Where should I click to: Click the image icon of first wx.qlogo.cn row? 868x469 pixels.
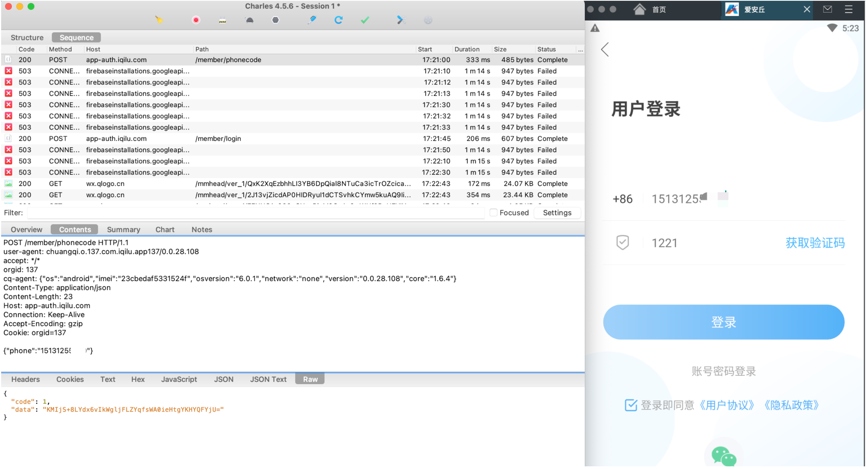pos(8,183)
